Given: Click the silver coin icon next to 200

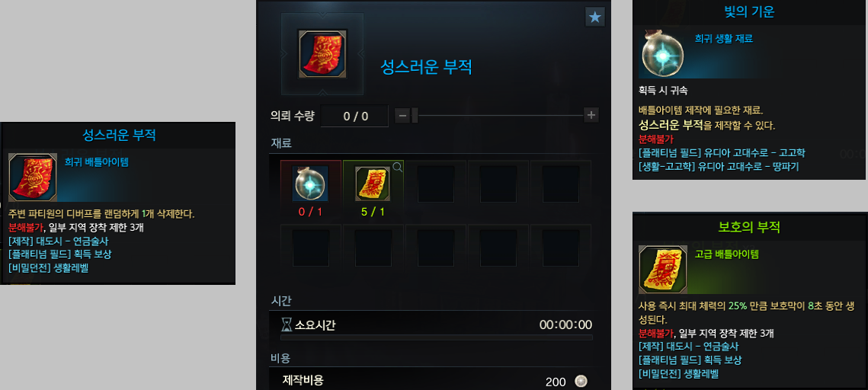Looking at the screenshot, I should pos(580,381).
